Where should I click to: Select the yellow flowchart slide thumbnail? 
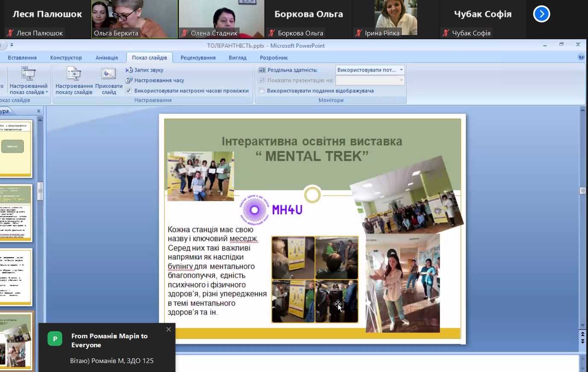(x=16, y=148)
